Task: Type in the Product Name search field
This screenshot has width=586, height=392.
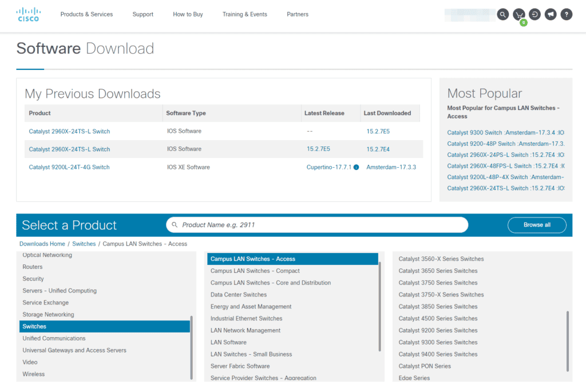Action: (320, 225)
